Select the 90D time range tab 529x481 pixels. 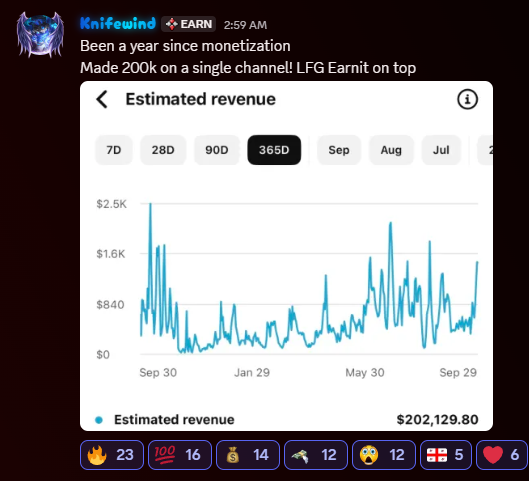217,150
